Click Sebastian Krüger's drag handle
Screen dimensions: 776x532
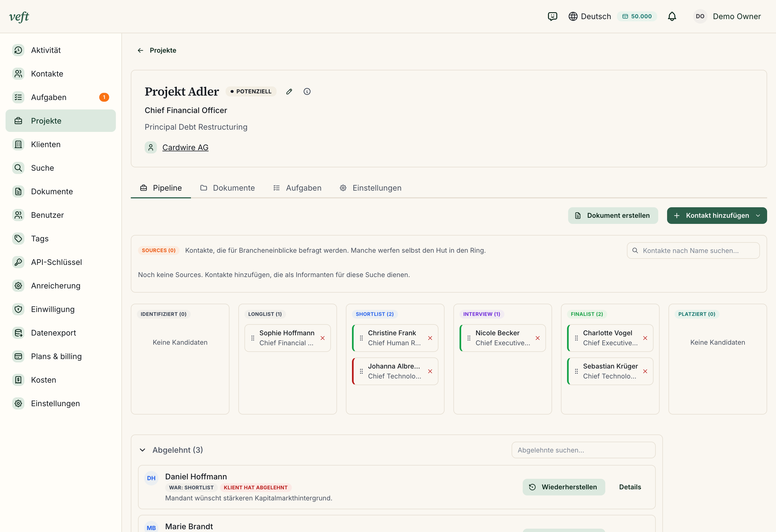click(576, 372)
